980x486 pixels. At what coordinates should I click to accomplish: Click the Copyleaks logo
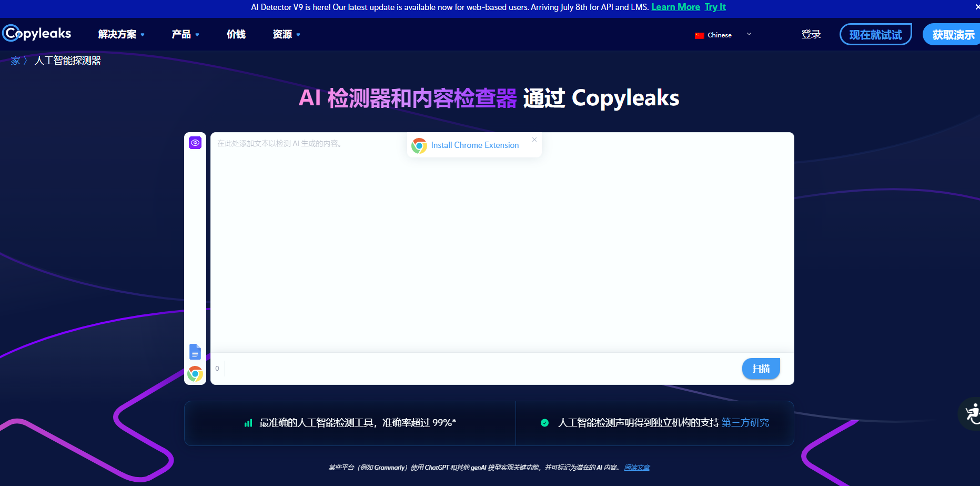[x=37, y=34]
